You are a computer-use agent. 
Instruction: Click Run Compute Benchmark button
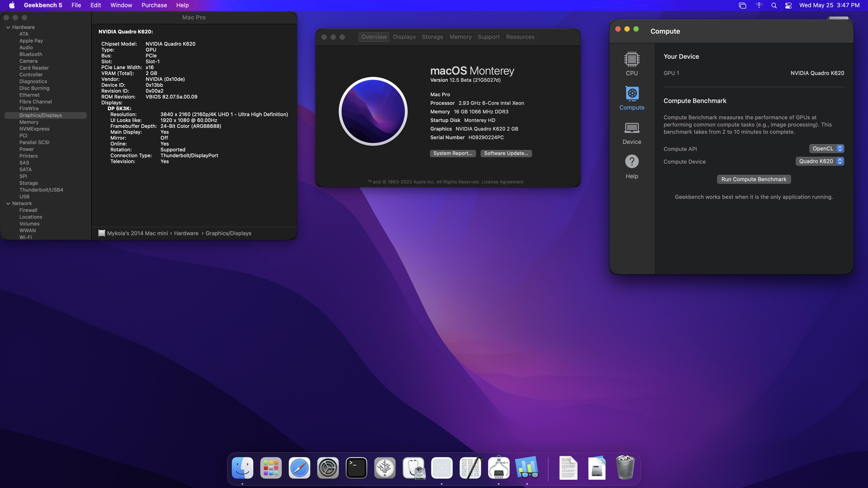pos(754,180)
